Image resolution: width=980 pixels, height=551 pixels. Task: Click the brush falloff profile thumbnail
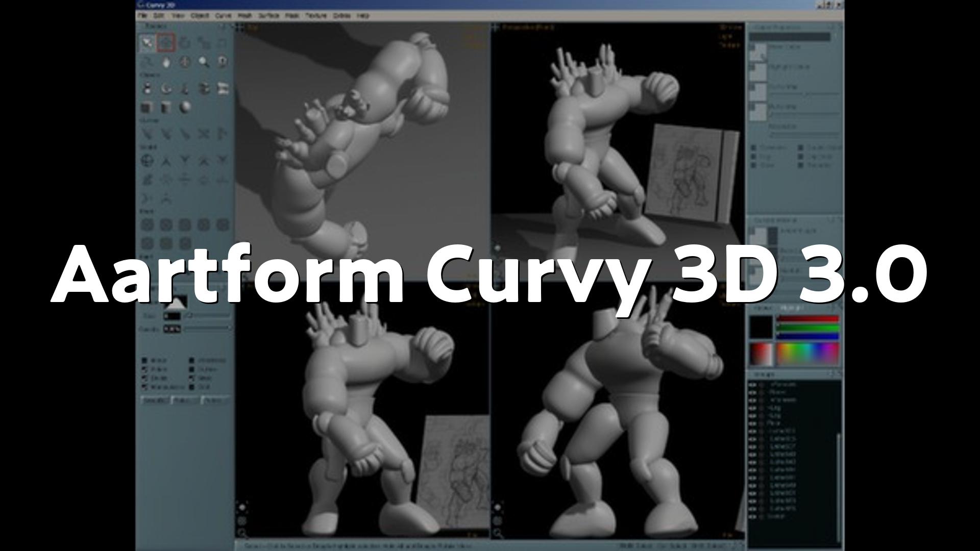pos(176,302)
